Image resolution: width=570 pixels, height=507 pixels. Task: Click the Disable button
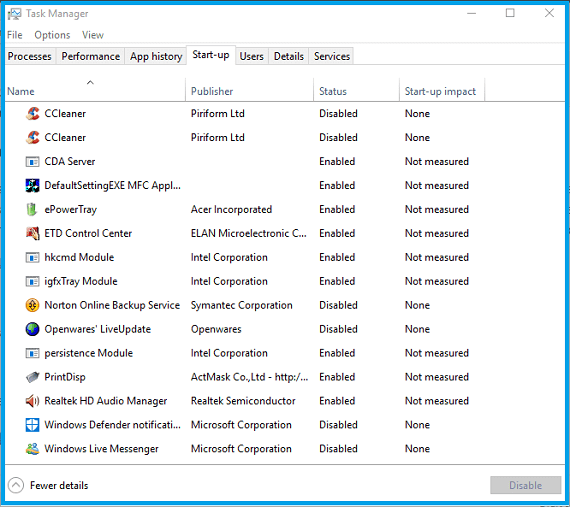click(525, 485)
